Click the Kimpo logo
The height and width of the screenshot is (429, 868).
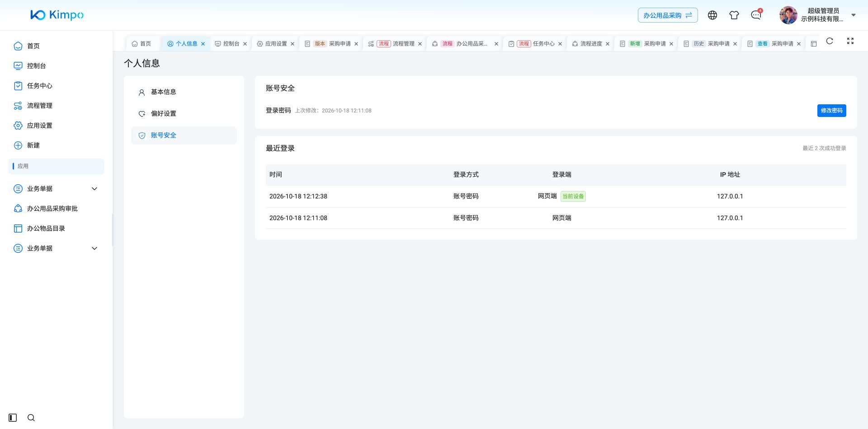pos(57,15)
